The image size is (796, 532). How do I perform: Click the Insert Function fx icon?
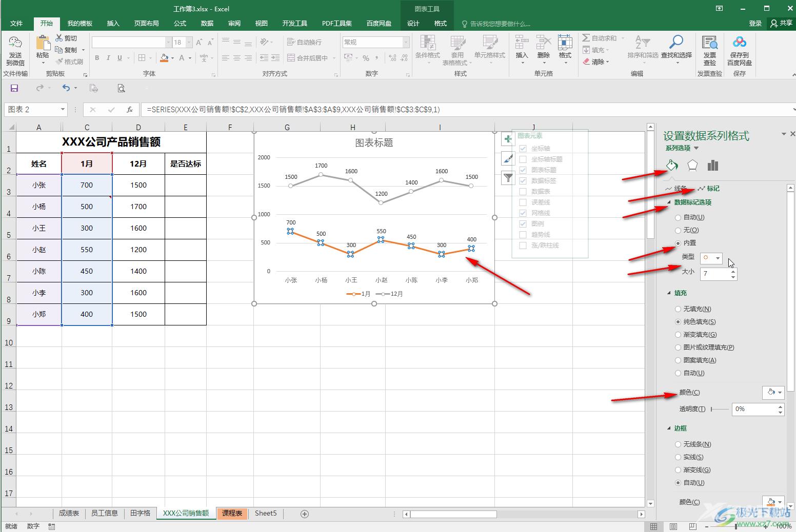pos(130,109)
